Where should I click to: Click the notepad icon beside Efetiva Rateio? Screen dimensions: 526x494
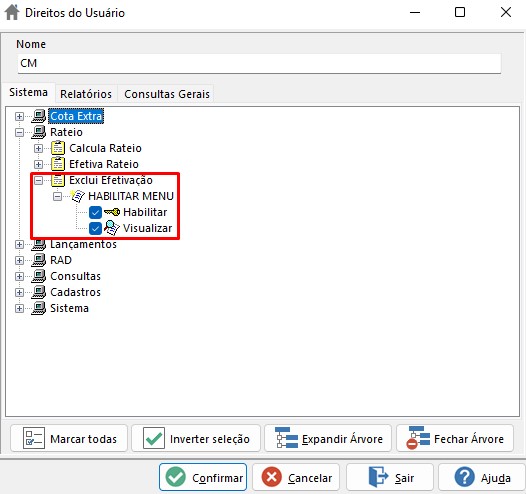(58, 164)
